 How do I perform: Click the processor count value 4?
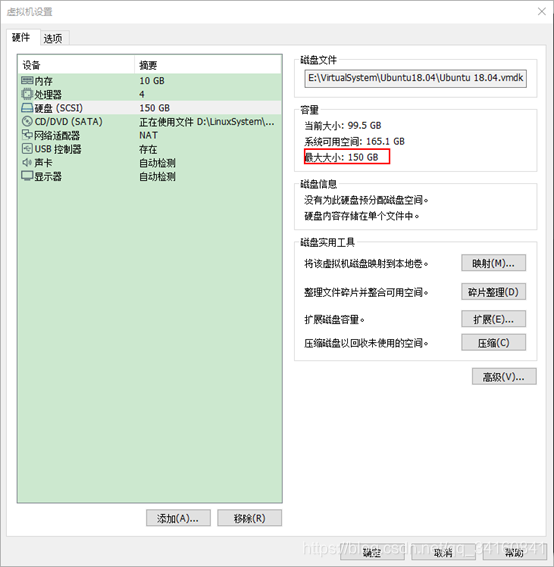tap(142, 94)
